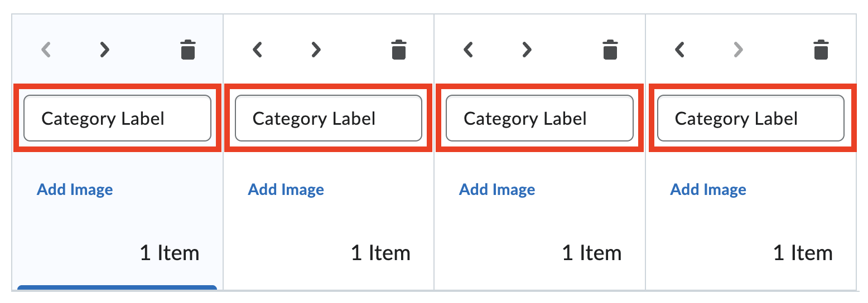Screen dimensions: 868x303
Task: Move fourth category left with chevron arrow
Action: click(679, 50)
